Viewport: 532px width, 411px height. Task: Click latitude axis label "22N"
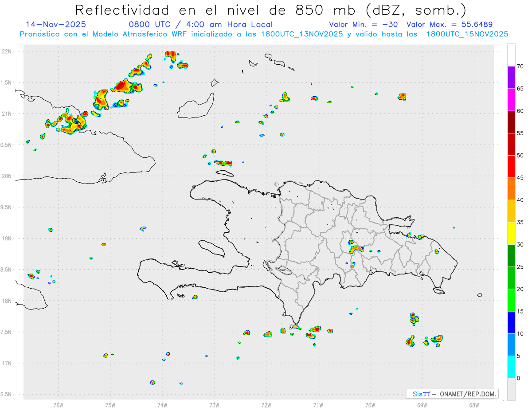point(8,51)
